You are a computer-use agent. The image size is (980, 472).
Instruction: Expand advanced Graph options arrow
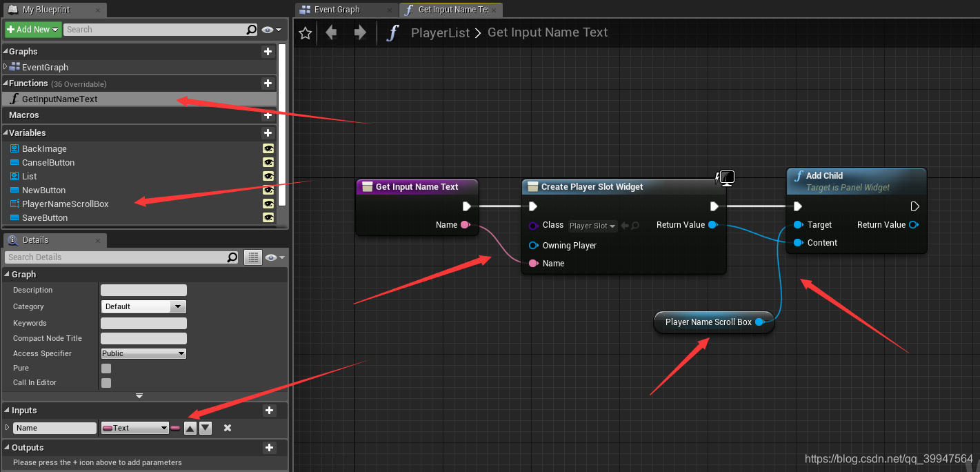[x=139, y=395]
